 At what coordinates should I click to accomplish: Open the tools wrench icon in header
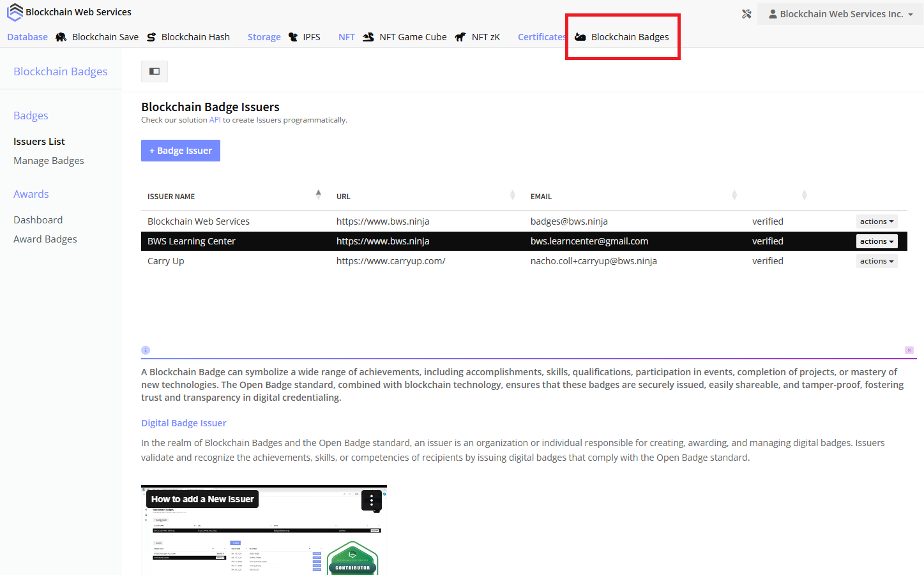tap(746, 14)
